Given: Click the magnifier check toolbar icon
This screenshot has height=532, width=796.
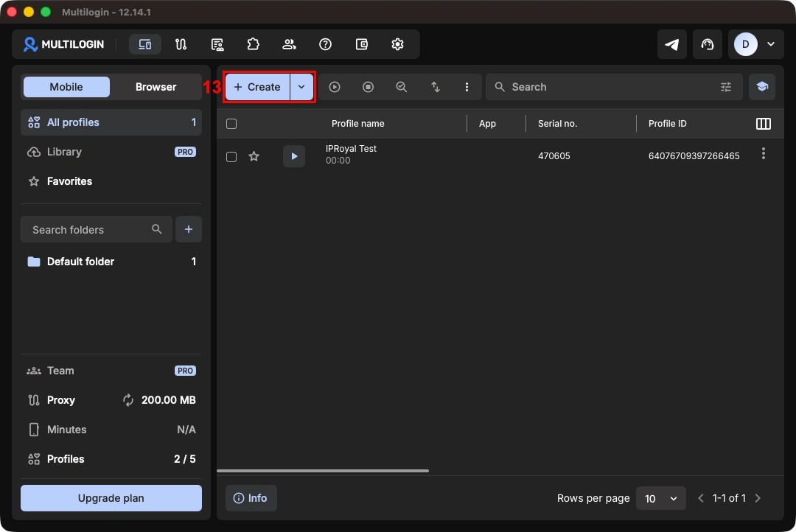Looking at the screenshot, I should (x=402, y=87).
